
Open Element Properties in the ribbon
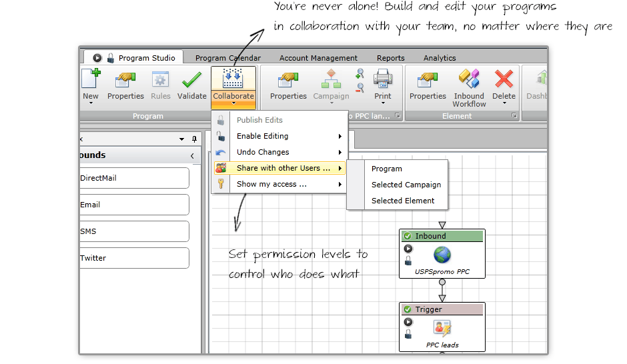(428, 81)
